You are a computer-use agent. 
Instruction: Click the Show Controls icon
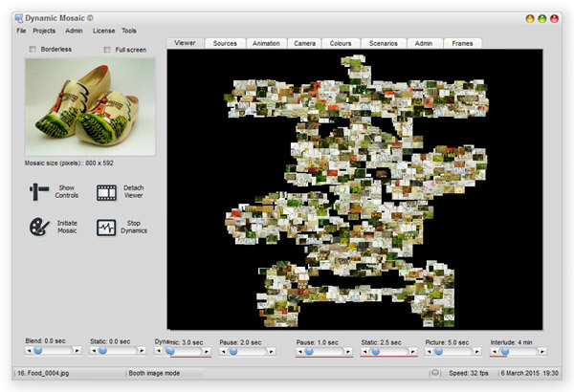[38, 190]
